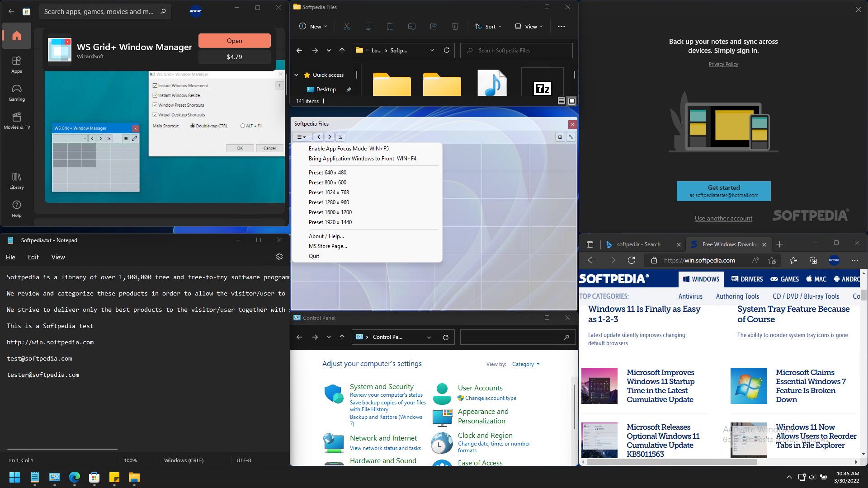868x488 pixels.
Task: Click the Copy icon in Softpedia Files toolbar
Action: pyautogui.click(x=368, y=27)
